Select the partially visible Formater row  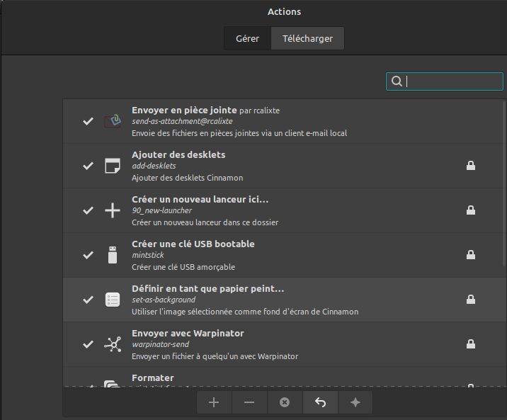tap(283, 377)
